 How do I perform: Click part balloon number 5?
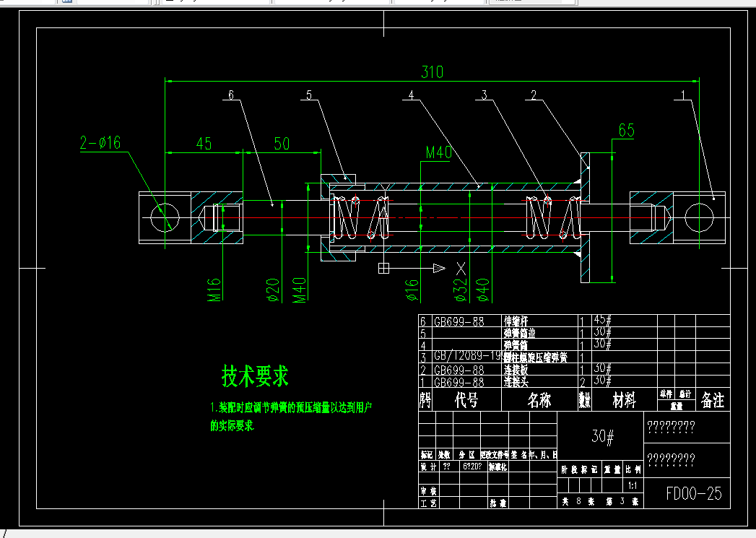click(x=309, y=95)
